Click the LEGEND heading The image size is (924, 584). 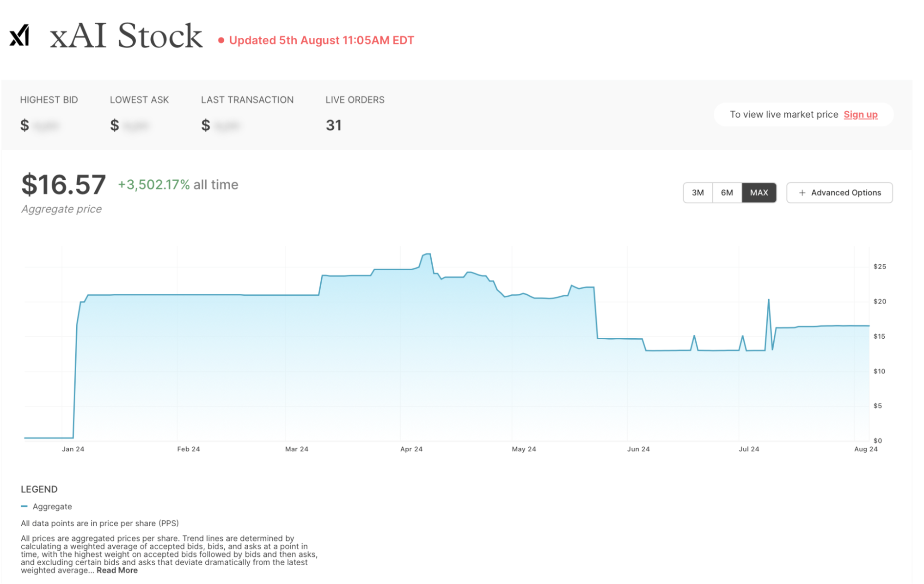(39, 489)
